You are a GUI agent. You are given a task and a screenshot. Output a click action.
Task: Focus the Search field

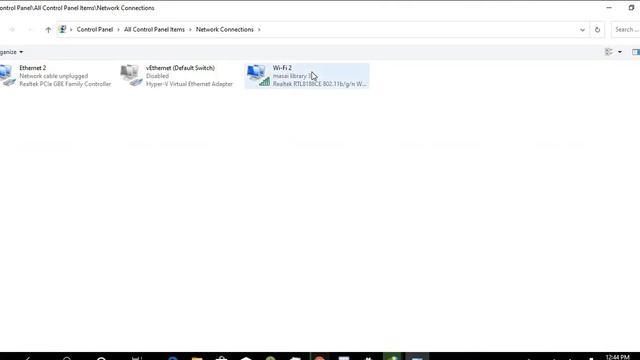626,29
